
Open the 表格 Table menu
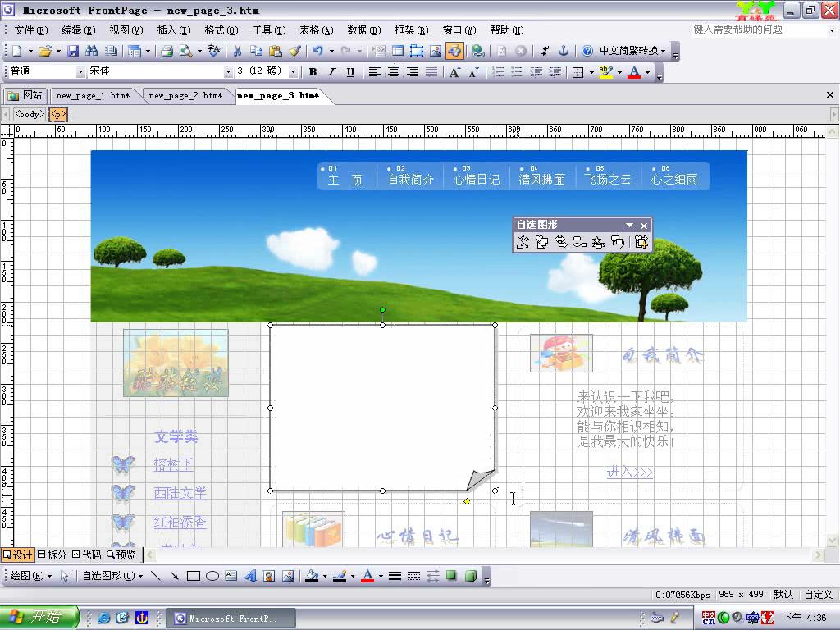(x=316, y=30)
